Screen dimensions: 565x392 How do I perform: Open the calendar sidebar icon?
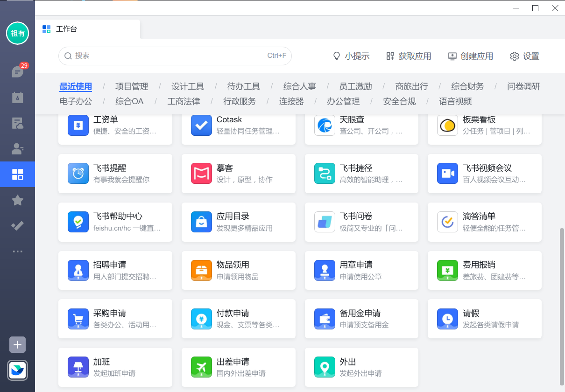(17, 98)
